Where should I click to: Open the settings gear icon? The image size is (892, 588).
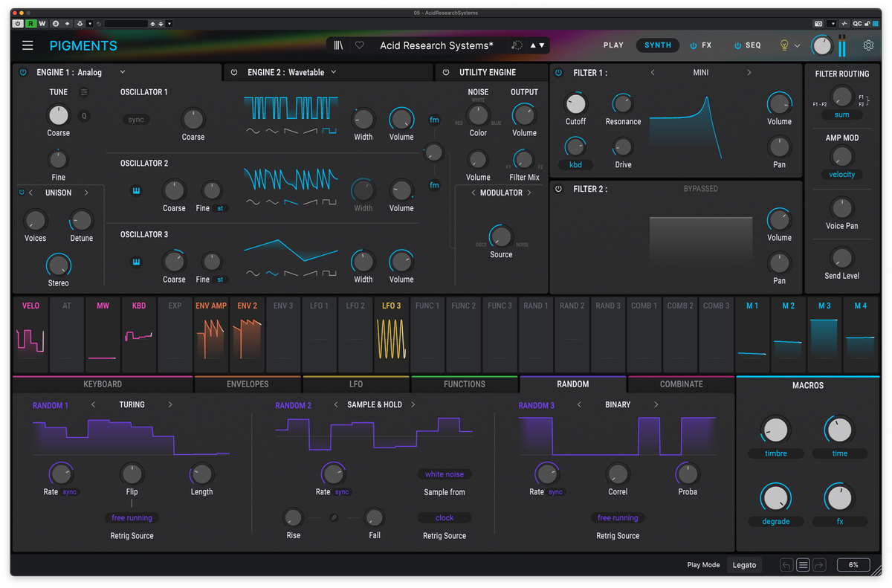click(868, 45)
